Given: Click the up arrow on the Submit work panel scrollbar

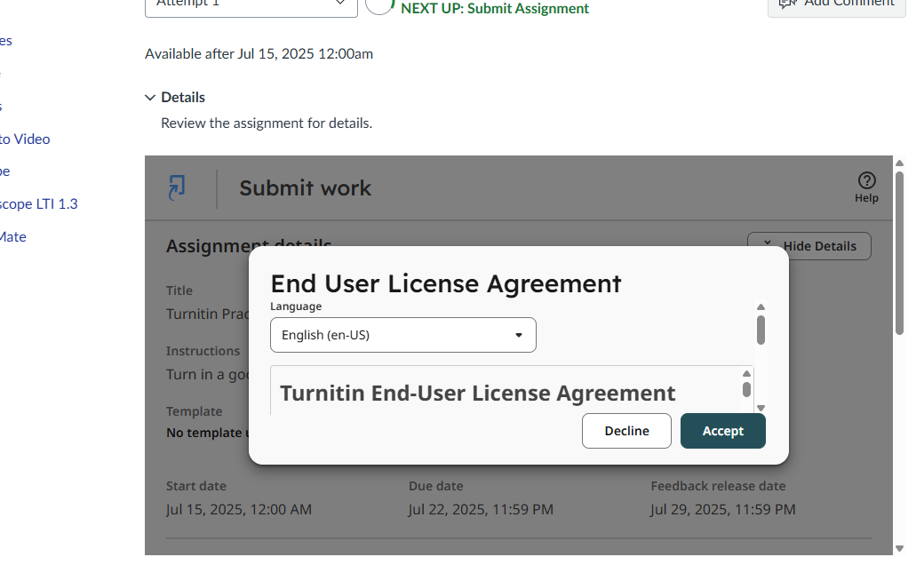Looking at the screenshot, I should point(899,163).
